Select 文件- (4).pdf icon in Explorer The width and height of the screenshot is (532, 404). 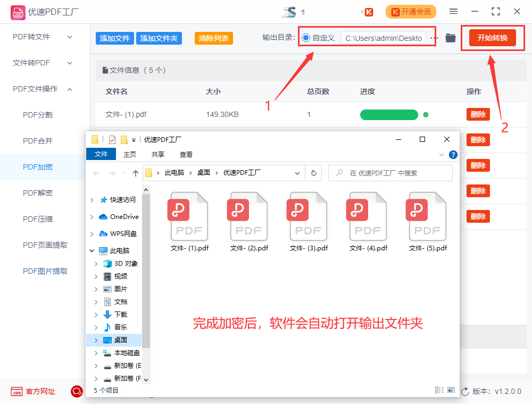(x=368, y=216)
